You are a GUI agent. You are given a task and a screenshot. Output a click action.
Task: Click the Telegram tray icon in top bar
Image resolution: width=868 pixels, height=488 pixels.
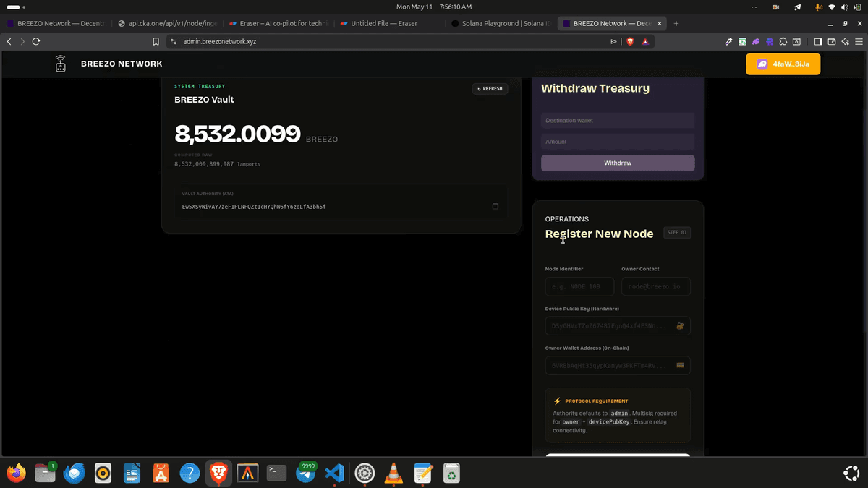[x=797, y=7]
